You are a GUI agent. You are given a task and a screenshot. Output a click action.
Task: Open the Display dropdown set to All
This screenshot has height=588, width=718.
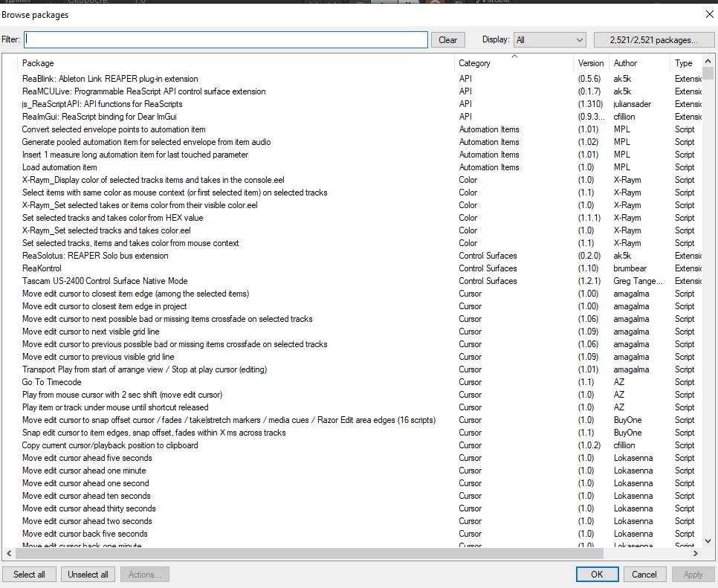549,40
